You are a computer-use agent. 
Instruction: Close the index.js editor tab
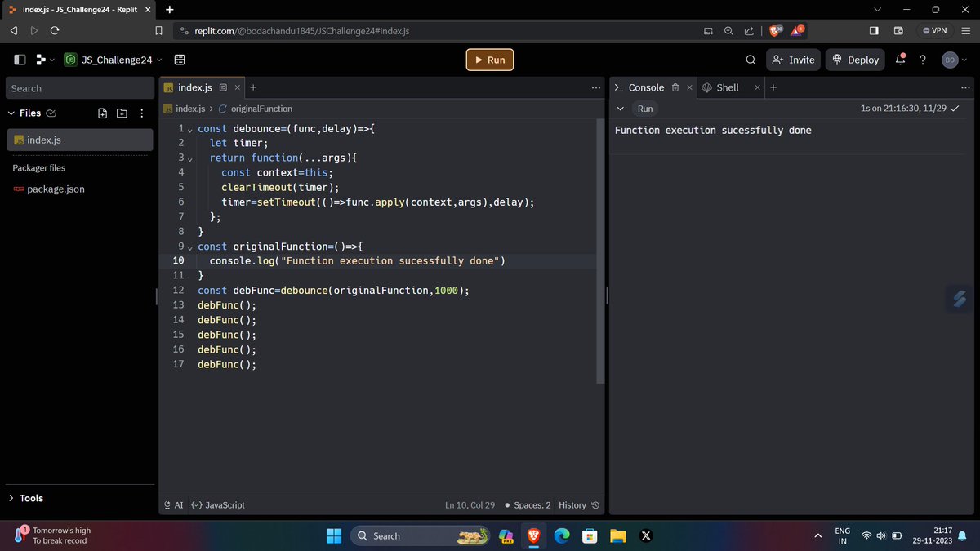tap(238, 87)
